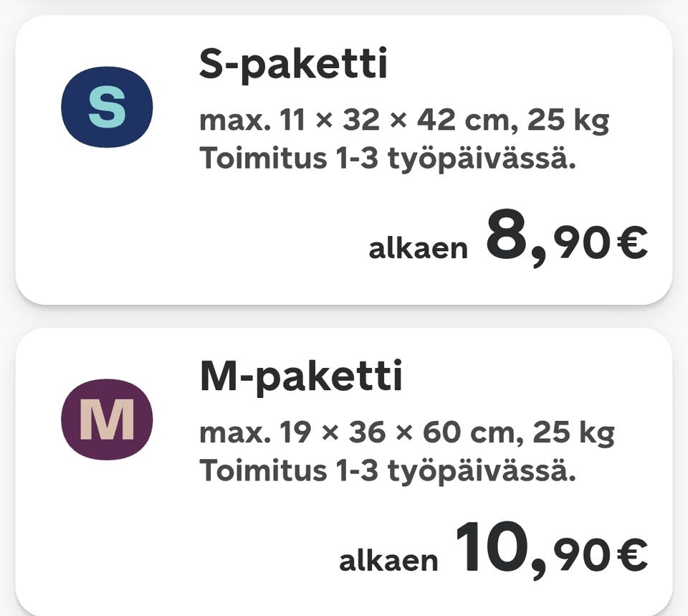Select the S-paketti title
Viewport: 688px width, 616px height.
click(x=293, y=65)
